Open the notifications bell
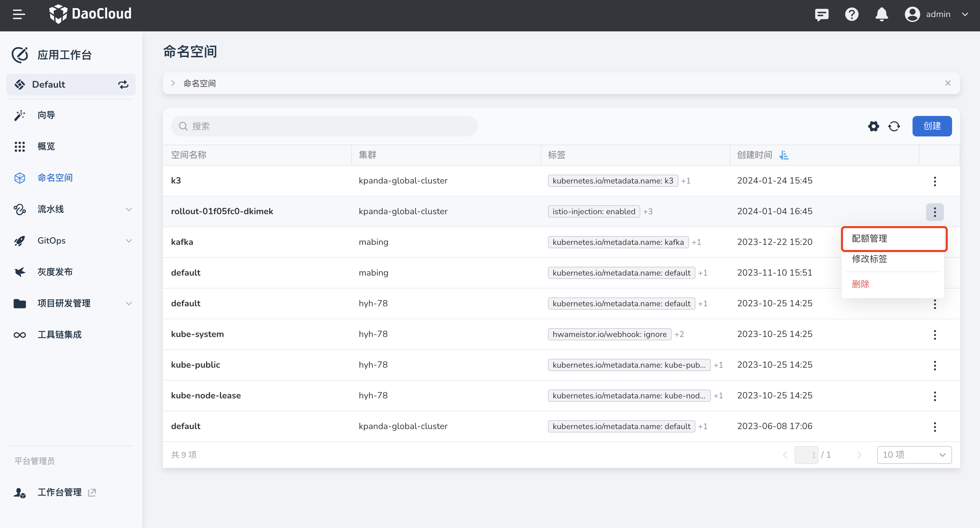 (882, 14)
